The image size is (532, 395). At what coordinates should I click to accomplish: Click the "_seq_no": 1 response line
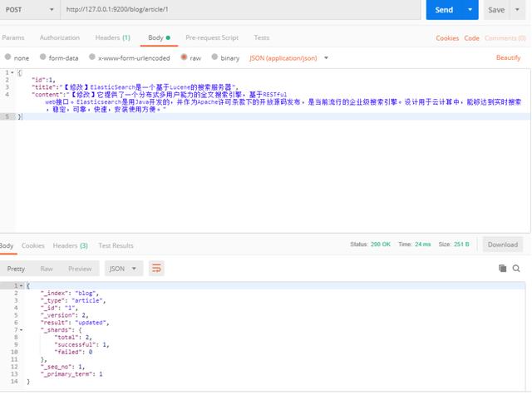62,367
